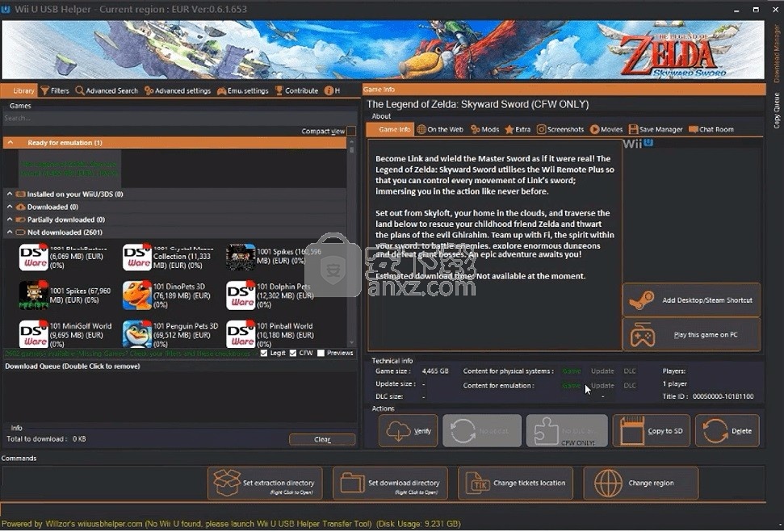Image resolution: width=784 pixels, height=532 pixels.
Task: Select the 101 Penguin Pets 3D icon
Action: [137, 334]
